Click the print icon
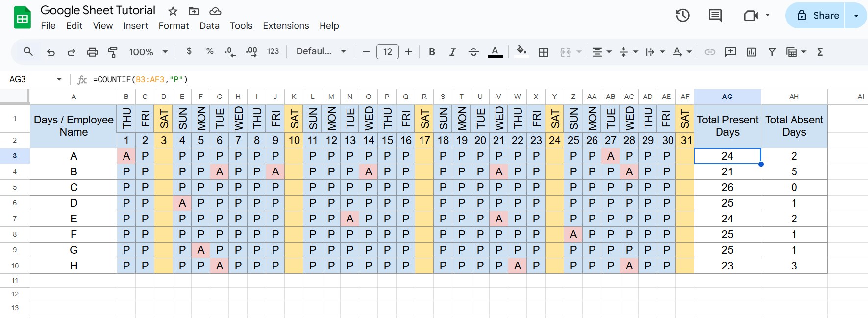This screenshot has height=318, width=868. (x=92, y=52)
